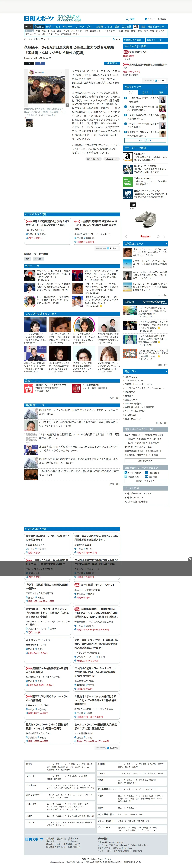Open the AKB48 sub-navigation link
Screen dimensions: 192x868
click(45, 31)
